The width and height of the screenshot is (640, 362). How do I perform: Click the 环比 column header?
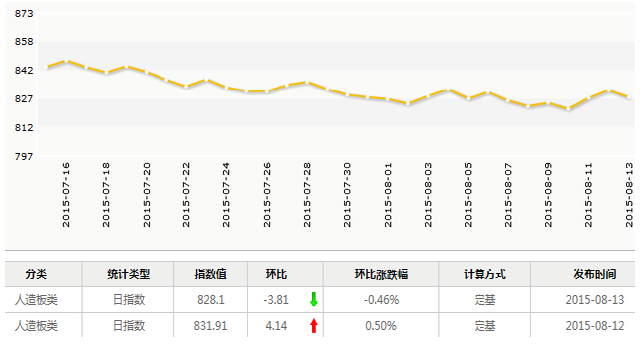276,274
